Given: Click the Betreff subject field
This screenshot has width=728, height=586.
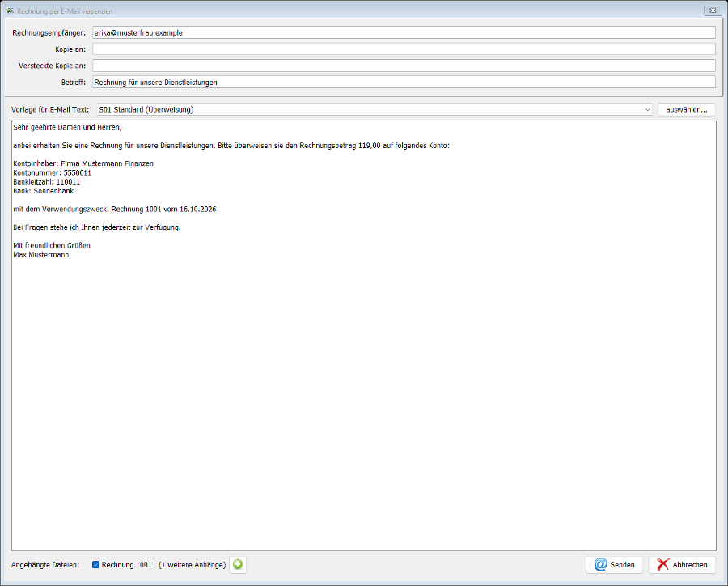Looking at the screenshot, I should (404, 83).
